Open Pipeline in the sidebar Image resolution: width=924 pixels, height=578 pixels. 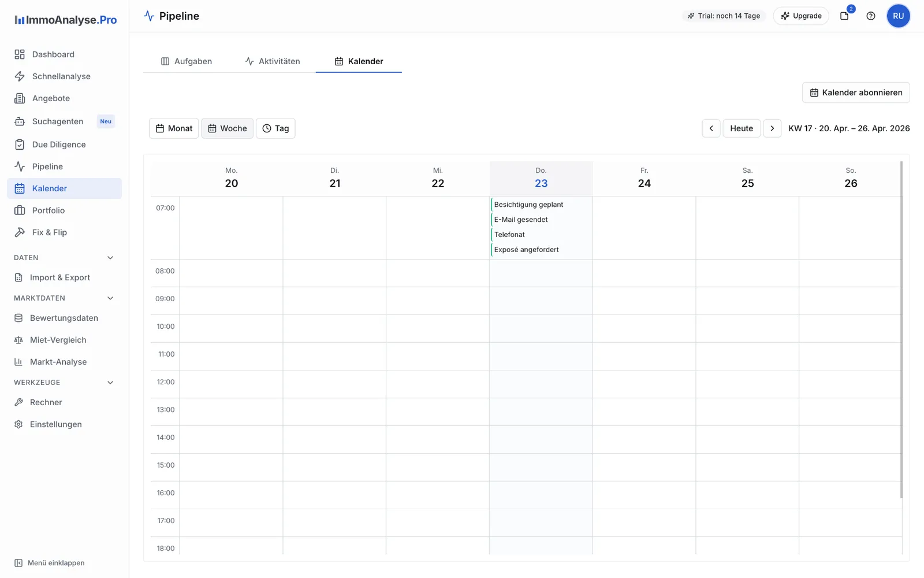pyautogui.click(x=64, y=166)
